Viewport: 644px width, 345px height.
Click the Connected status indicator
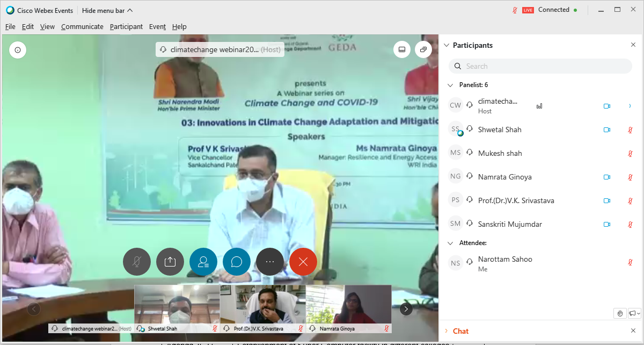(x=558, y=10)
